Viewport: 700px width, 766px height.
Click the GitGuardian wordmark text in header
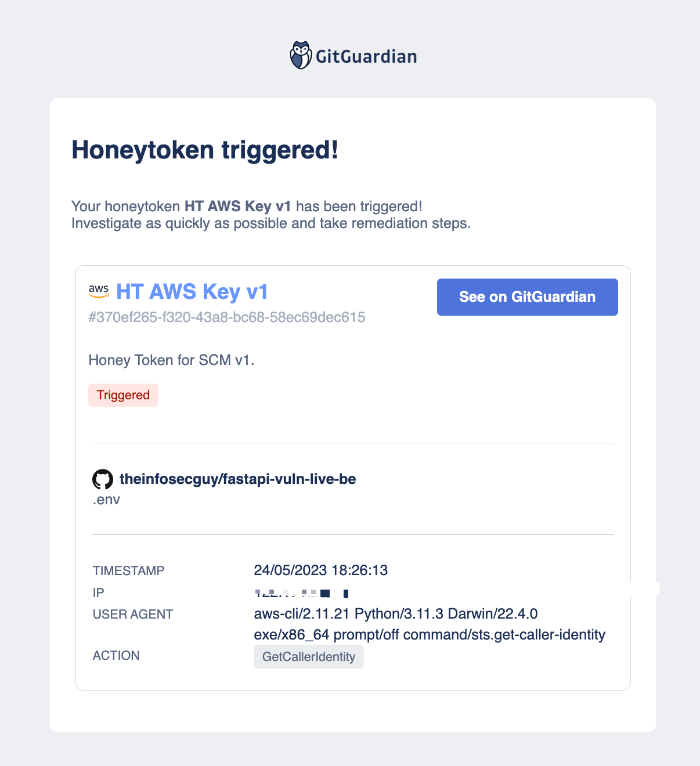[366, 56]
